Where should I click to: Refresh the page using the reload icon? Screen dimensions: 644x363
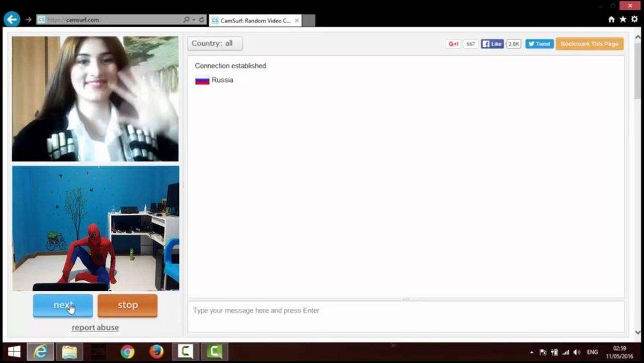coord(202,20)
